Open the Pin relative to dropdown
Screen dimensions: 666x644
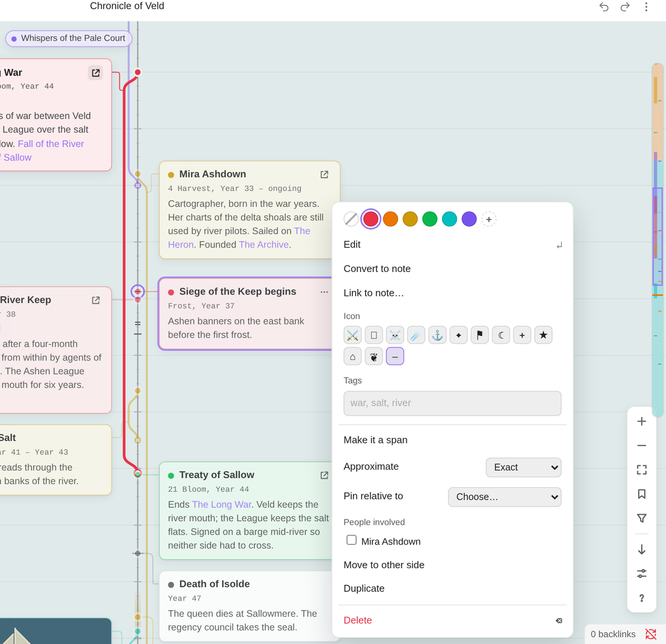click(504, 497)
